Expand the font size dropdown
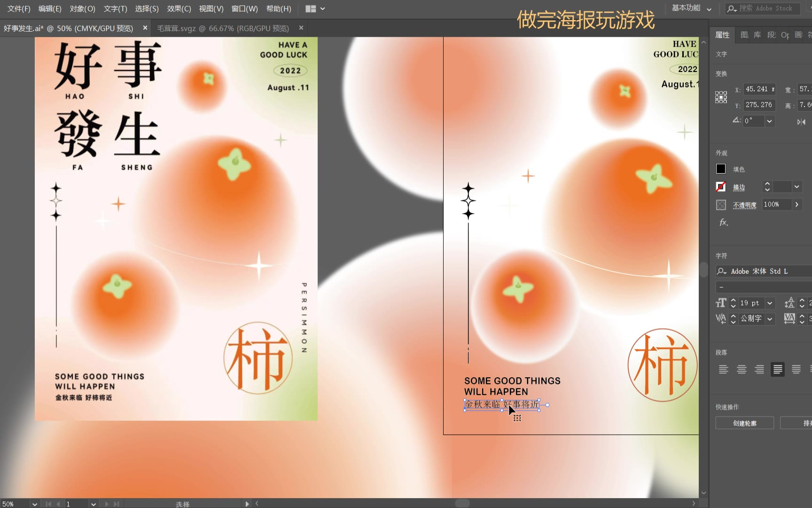The width and height of the screenshot is (812, 508). coord(770,303)
